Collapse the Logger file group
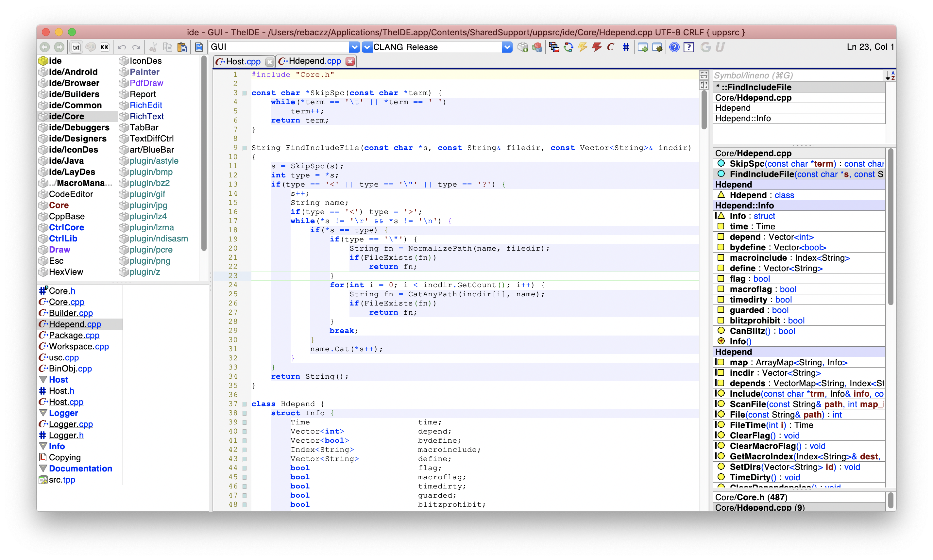The image size is (933, 560). tap(43, 413)
